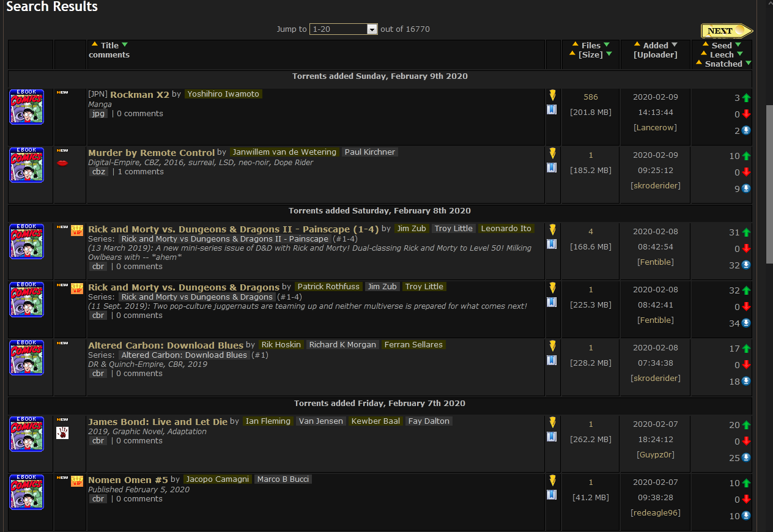Click the bookmark icon for Altered Carbon: Download Blues
The width and height of the screenshot is (773, 532).
[x=552, y=360]
